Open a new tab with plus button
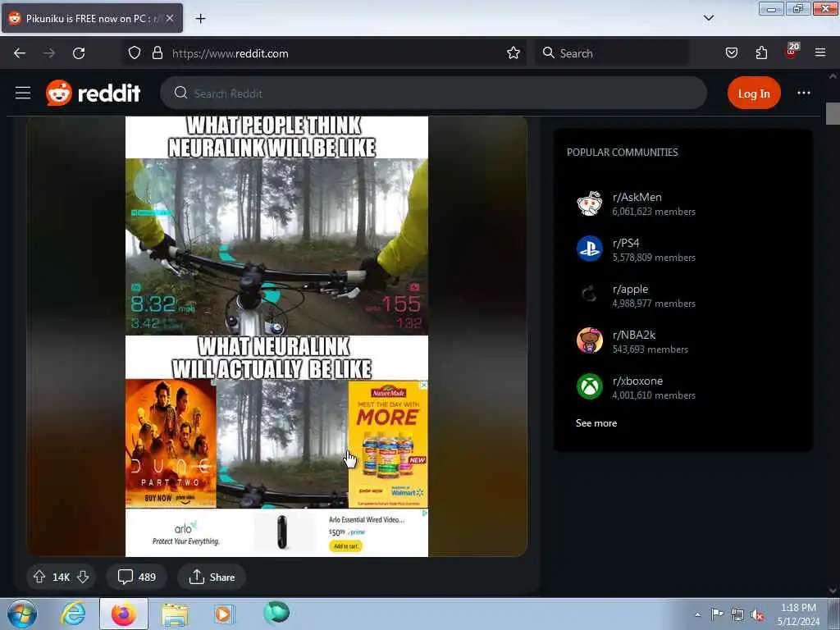The width and height of the screenshot is (840, 630). tap(200, 19)
